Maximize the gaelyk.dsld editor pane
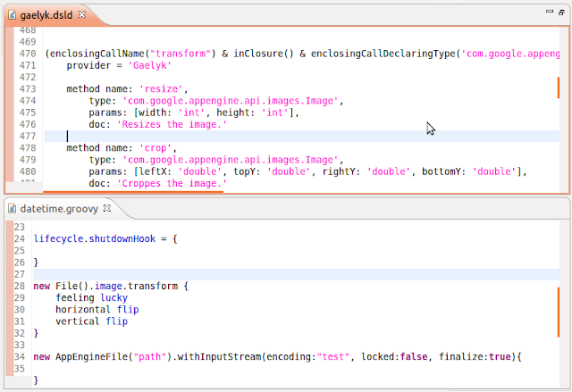 tap(561, 13)
